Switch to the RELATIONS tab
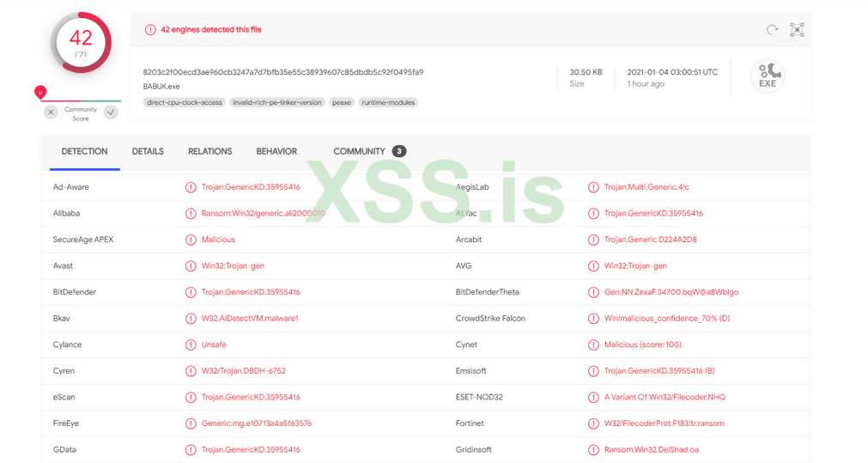868x463 pixels. (x=209, y=151)
